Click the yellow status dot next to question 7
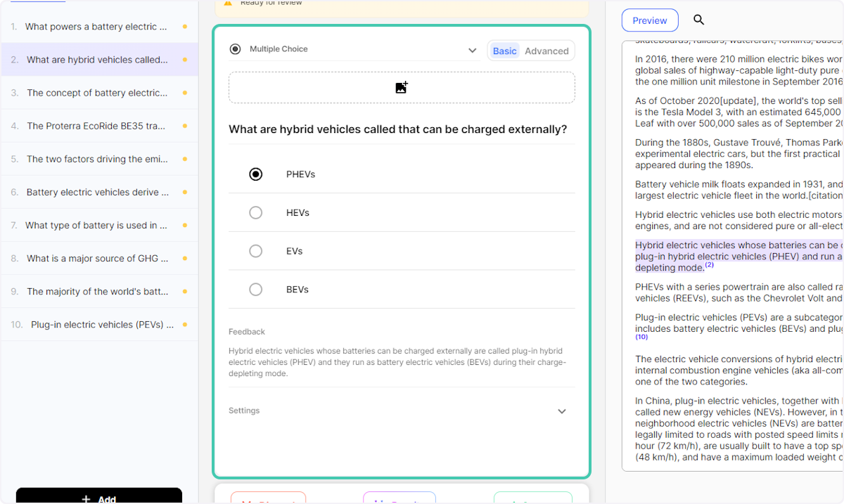844x504 pixels. coord(185,225)
